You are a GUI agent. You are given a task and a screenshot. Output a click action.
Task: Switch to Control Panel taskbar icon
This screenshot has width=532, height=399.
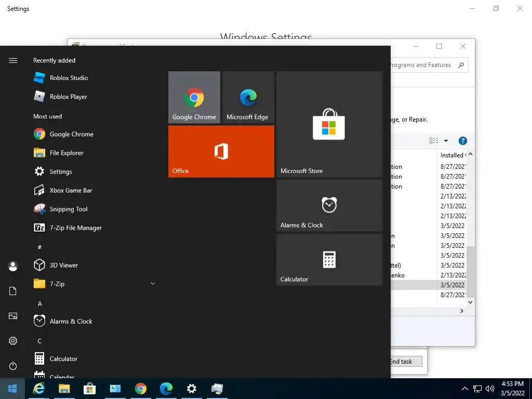[115, 389]
